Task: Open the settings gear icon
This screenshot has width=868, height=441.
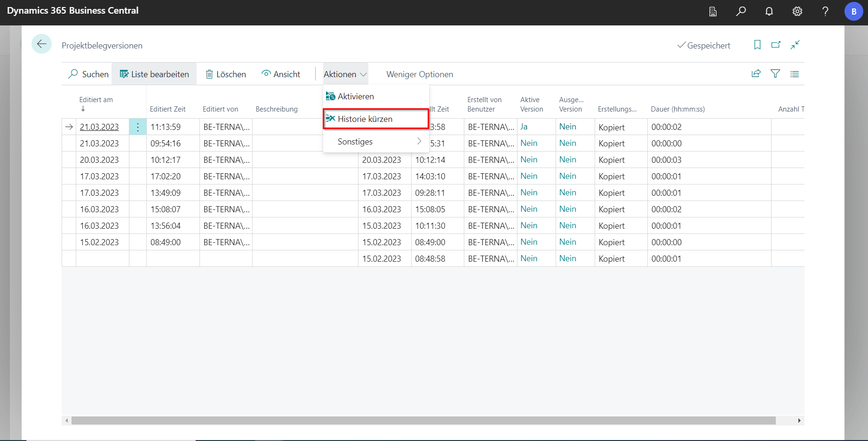Action: pyautogui.click(x=797, y=11)
